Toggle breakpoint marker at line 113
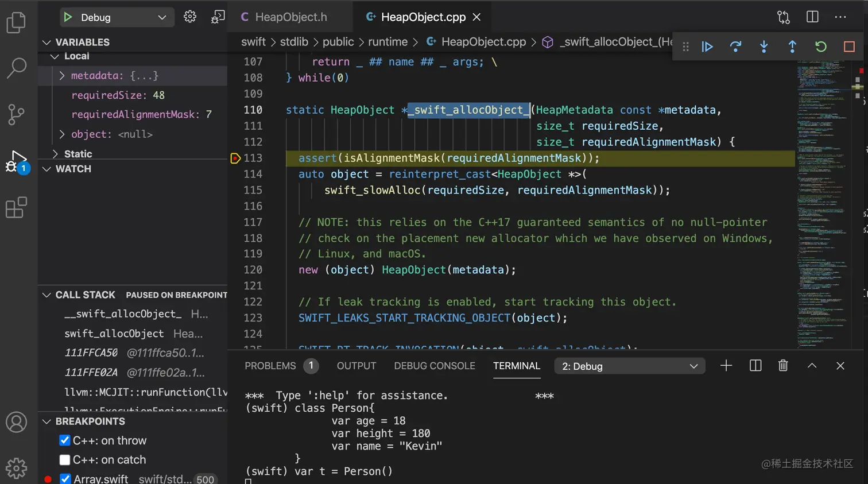The image size is (868, 484). point(235,158)
